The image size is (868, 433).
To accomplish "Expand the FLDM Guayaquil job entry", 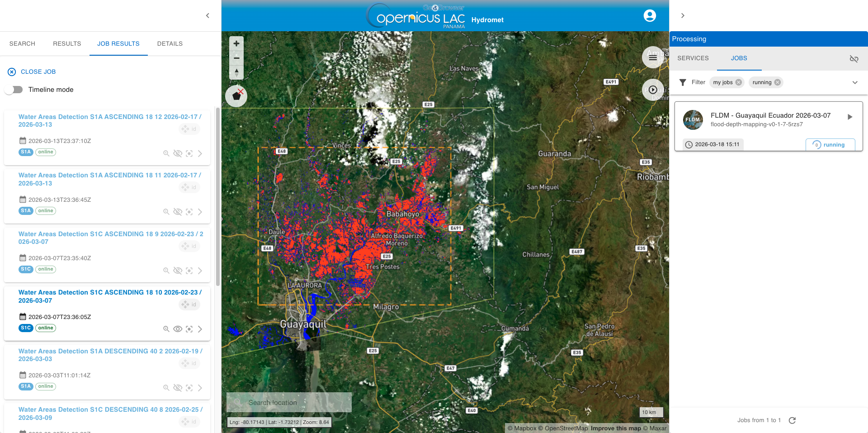I will pyautogui.click(x=849, y=117).
